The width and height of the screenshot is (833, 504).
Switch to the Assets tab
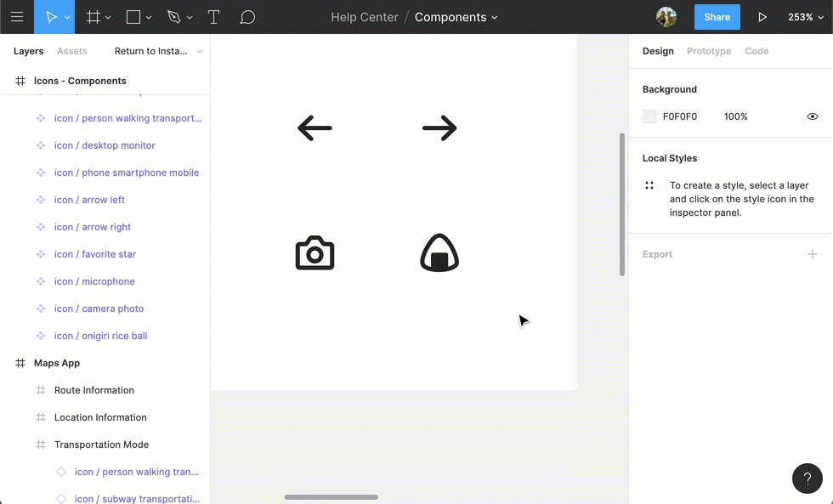[71, 51]
